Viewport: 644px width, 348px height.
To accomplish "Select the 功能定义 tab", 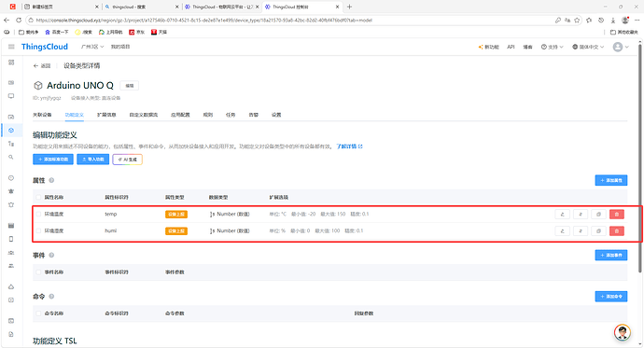I will tap(75, 115).
